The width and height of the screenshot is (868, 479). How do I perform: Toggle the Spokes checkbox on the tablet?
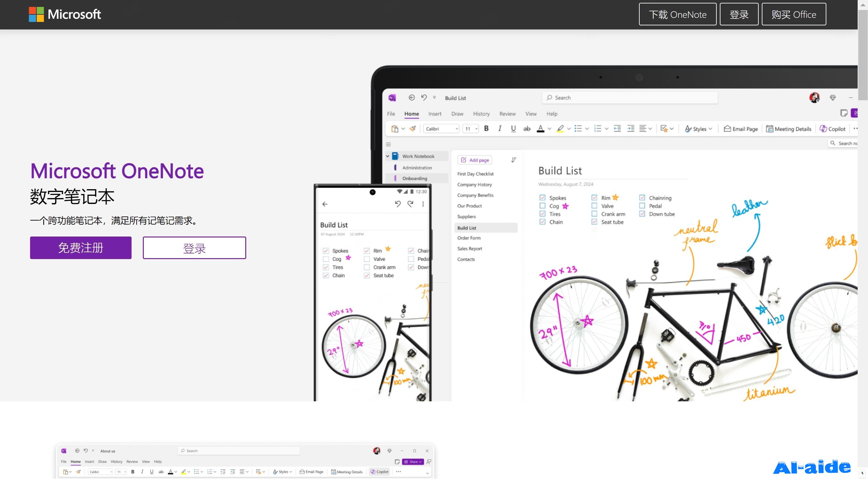tap(542, 198)
